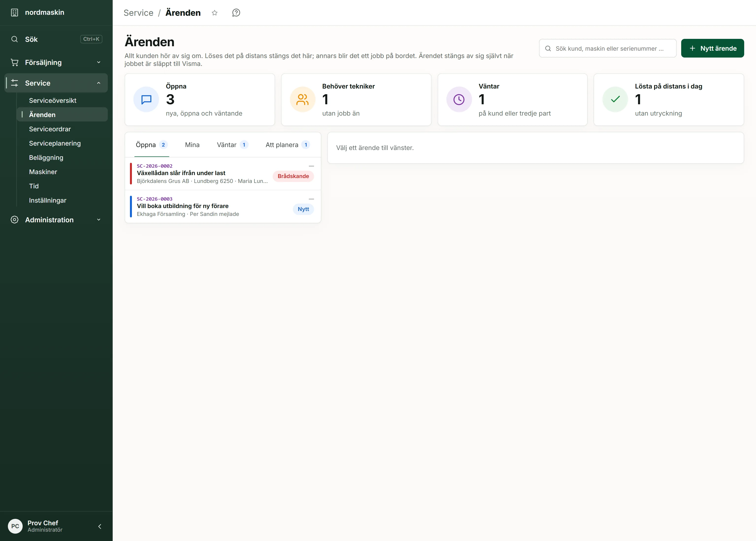Click the Nytt ärende button
This screenshot has width=756, height=541.
click(712, 48)
